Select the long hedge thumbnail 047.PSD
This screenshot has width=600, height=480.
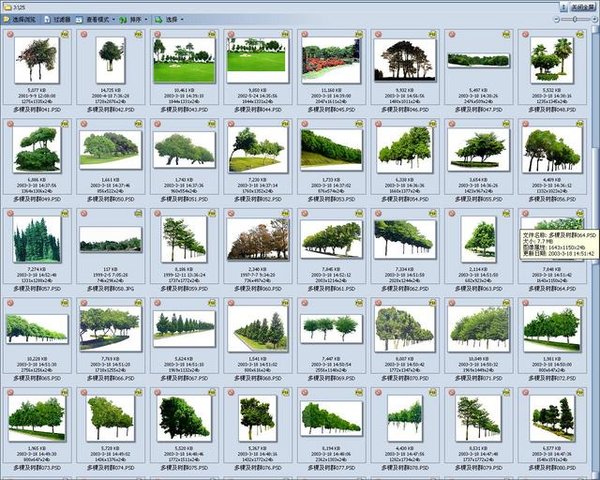(x=478, y=60)
